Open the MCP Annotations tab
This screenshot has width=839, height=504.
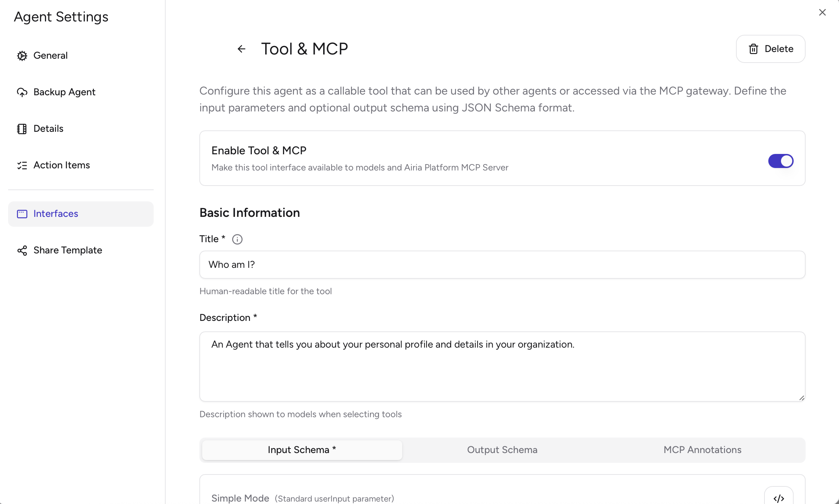702,450
